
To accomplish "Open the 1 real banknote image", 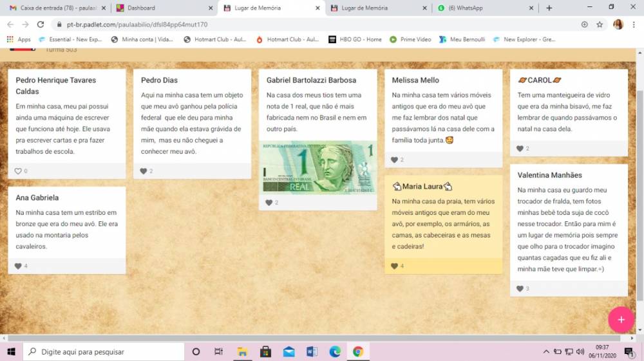I will 318,167.
